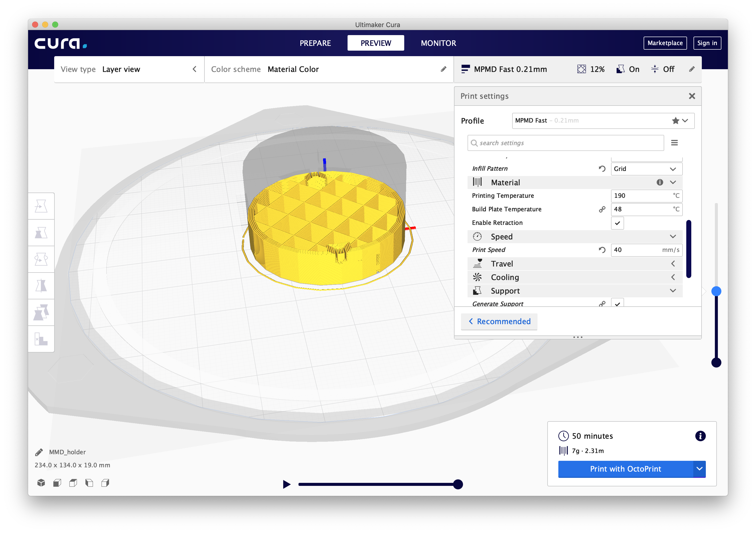Toggle Enable Retraction checkbox

click(x=617, y=223)
